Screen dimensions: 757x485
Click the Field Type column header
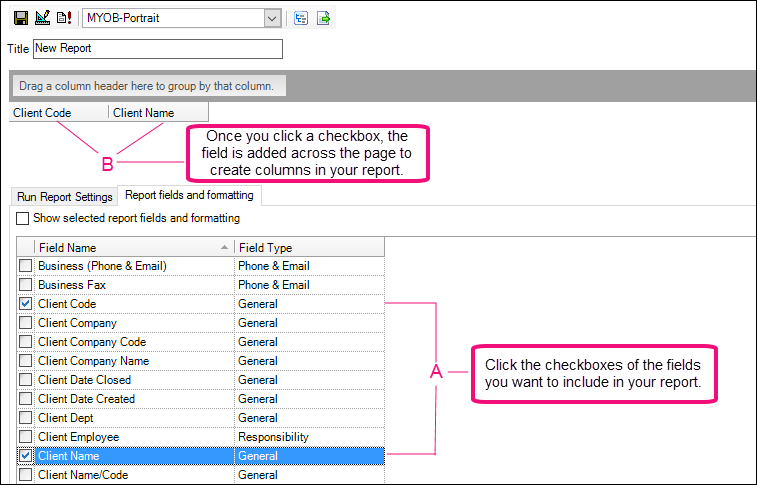pyautogui.click(x=306, y=247)
